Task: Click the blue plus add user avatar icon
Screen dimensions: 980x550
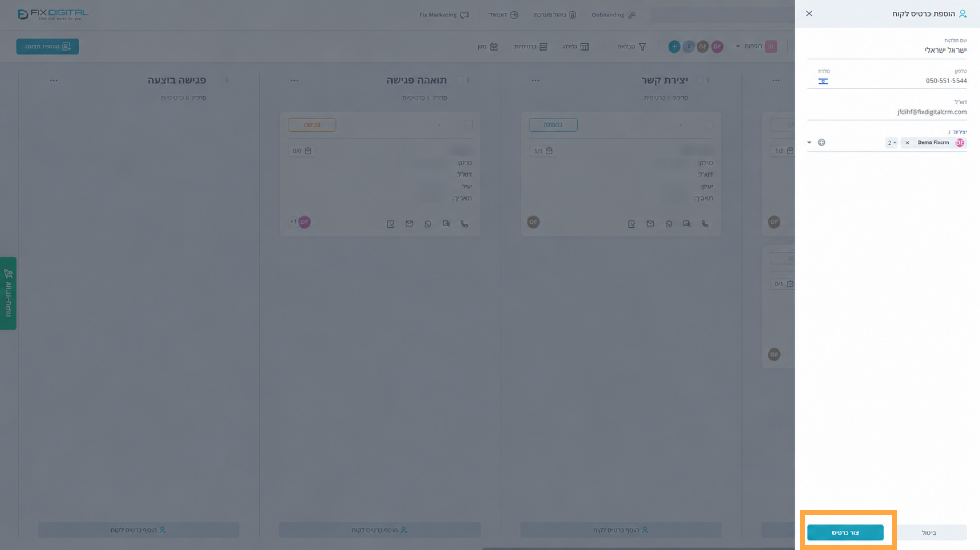Action: point(674,46)
